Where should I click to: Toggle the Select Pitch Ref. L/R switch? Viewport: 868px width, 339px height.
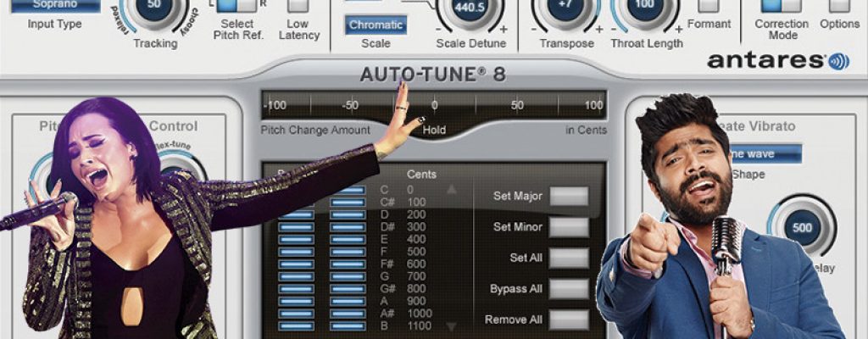[236, 6]
